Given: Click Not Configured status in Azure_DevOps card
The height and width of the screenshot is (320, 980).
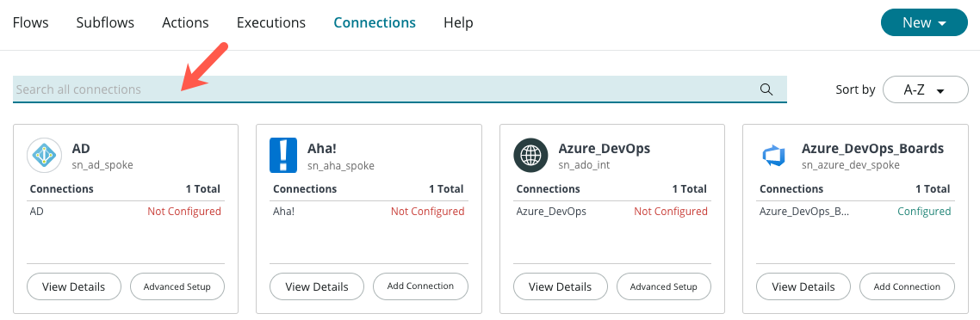Looking at the screenshot, I should click(x=671, y=212).
